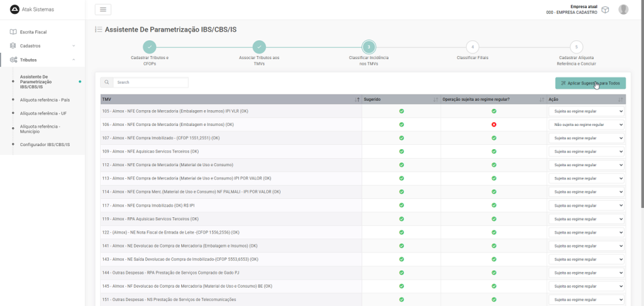Go to completed step Cadastrar Tributos e CFOPs
The image size is (644, 306).
[150, 47]
